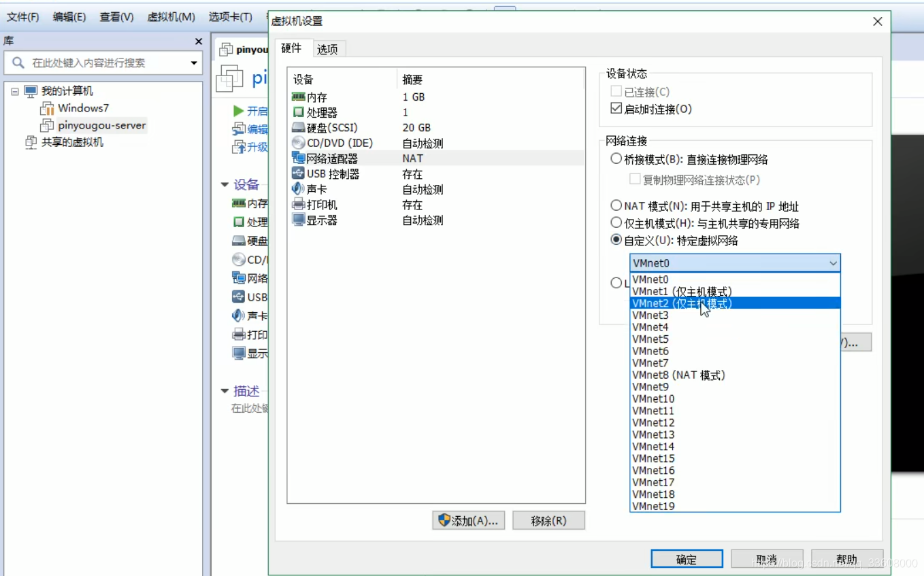Open the Edit (E) menu
This screenshot has width=924, height=576.
(x=69, y=16)
